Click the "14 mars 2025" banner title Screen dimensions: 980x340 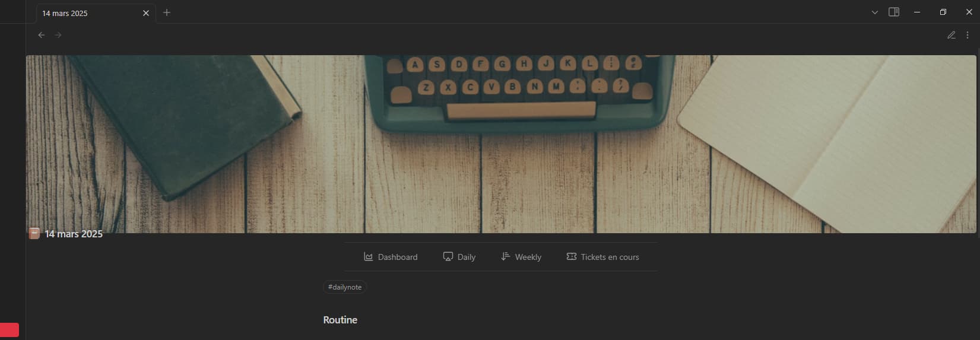click(x=74, y=234)
